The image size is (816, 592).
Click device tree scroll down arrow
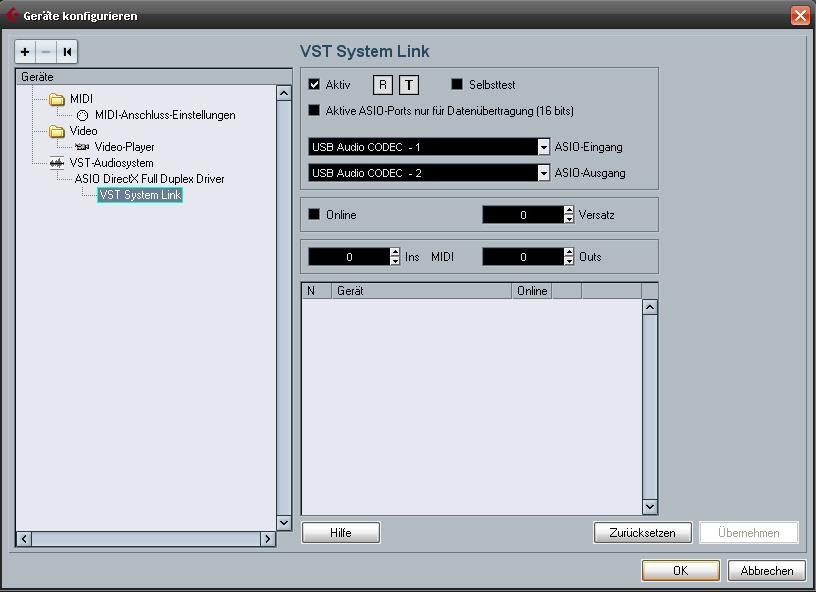pyautogui.click(x=284, y=523)
